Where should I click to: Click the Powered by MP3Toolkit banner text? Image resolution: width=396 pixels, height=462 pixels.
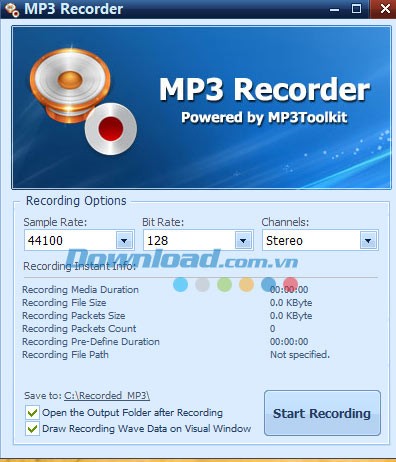[x=264, y=117]
